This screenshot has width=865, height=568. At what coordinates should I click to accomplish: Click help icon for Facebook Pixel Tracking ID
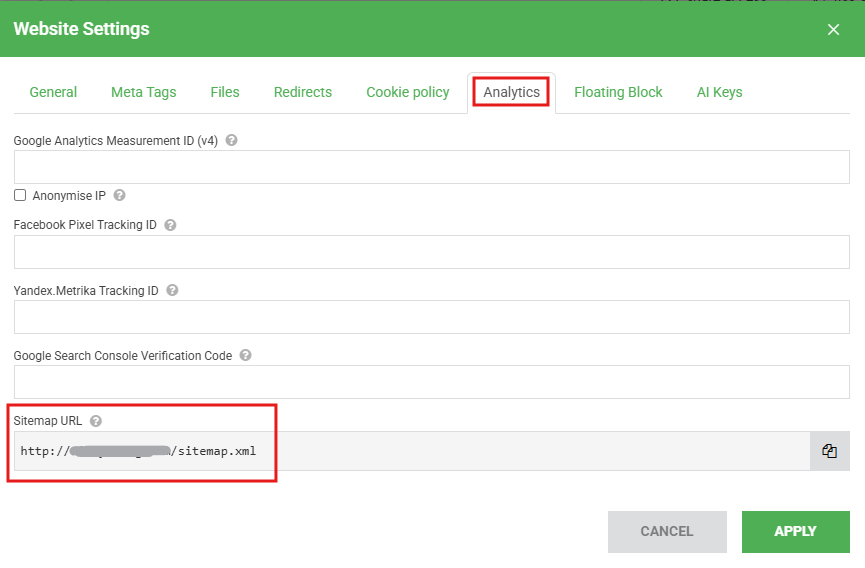170,225
